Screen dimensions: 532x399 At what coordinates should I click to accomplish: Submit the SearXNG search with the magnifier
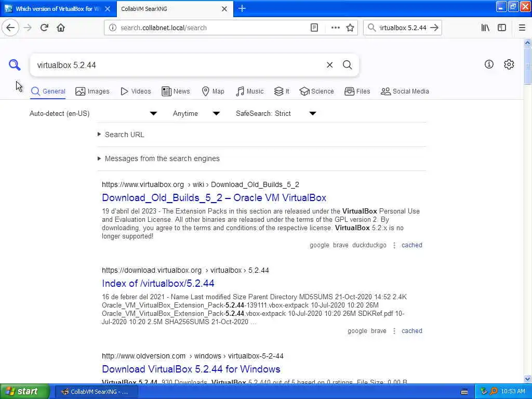(x=347, y=65)
